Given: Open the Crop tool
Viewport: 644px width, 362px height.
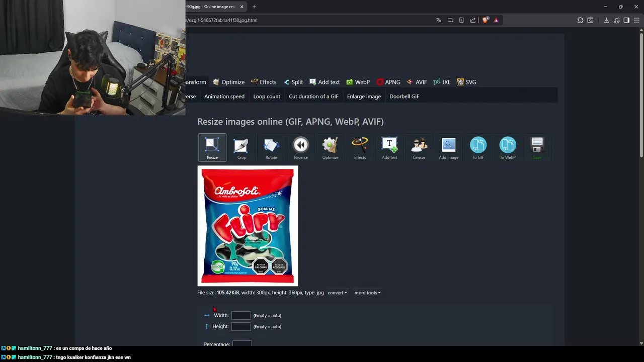Looking at the screenshot, I should tap(242, 147).
